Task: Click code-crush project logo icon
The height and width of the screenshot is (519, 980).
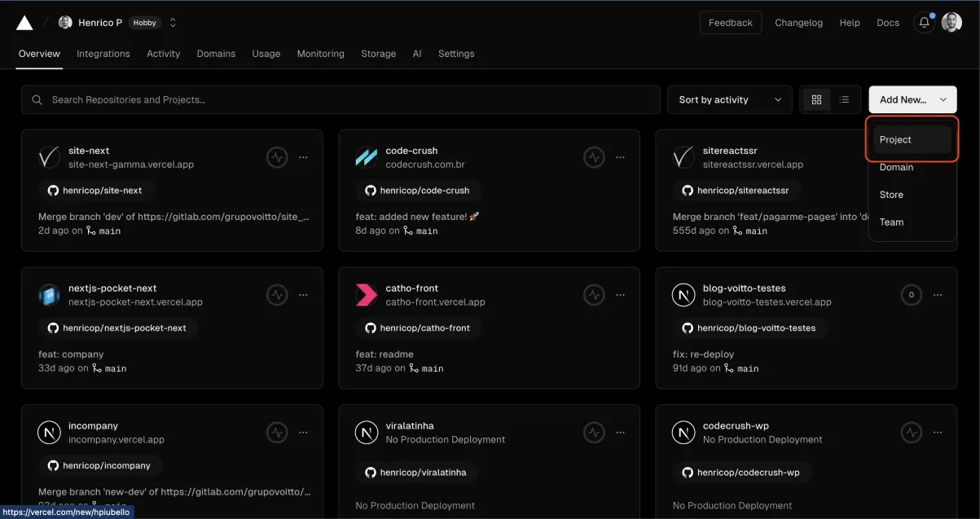Action: [x=367, y=157]
